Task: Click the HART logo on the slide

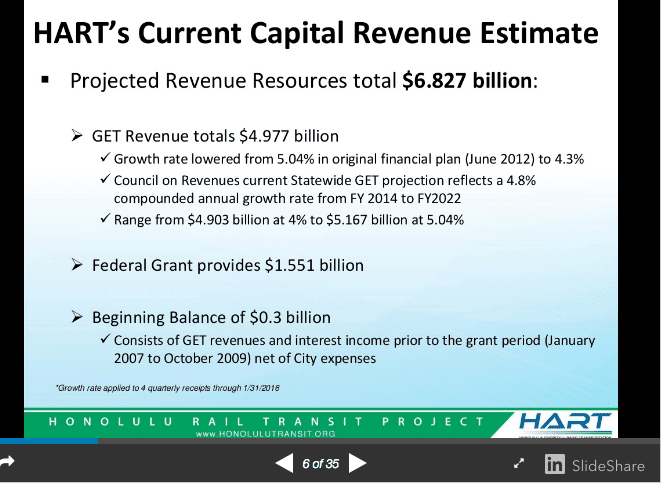Action: [x=564, y=423]
